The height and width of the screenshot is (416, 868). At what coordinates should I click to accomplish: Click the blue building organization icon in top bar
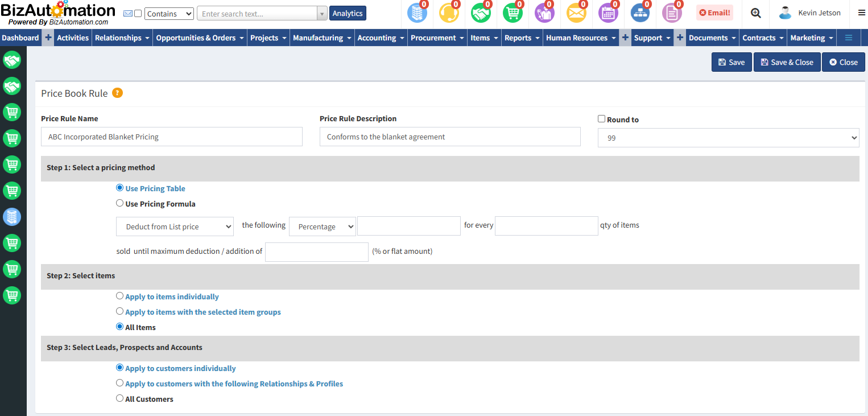click(417, 13)
